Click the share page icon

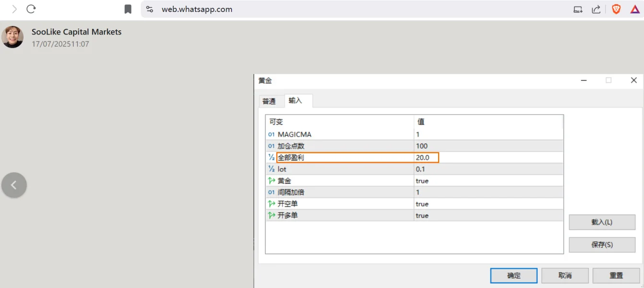(x=596, y=9)
